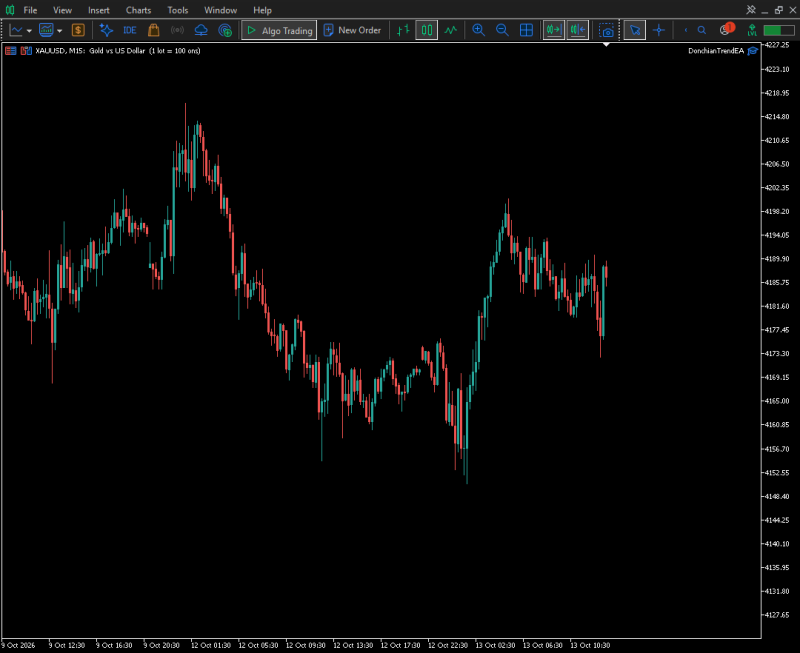Click the chart shift triangle marker
Image resolution: width=800 pixels, height=653 pixels.
pyautogui.click(x=606, y=44)
